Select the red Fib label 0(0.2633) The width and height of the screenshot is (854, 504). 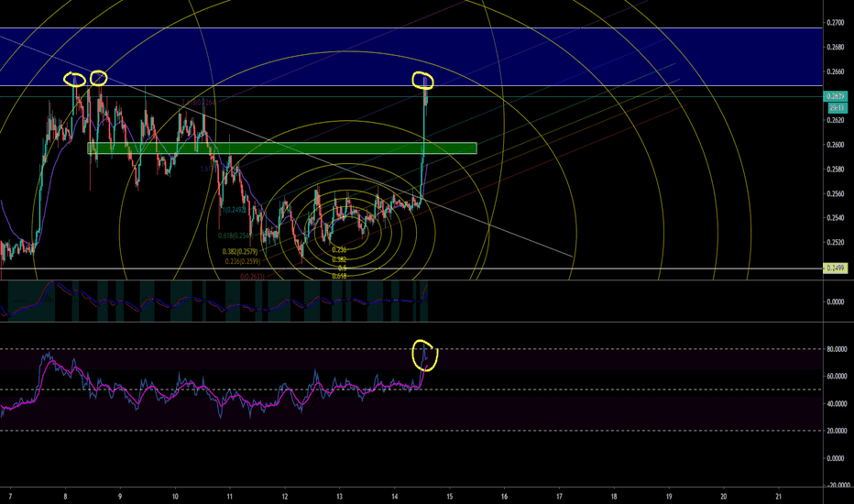252,277
